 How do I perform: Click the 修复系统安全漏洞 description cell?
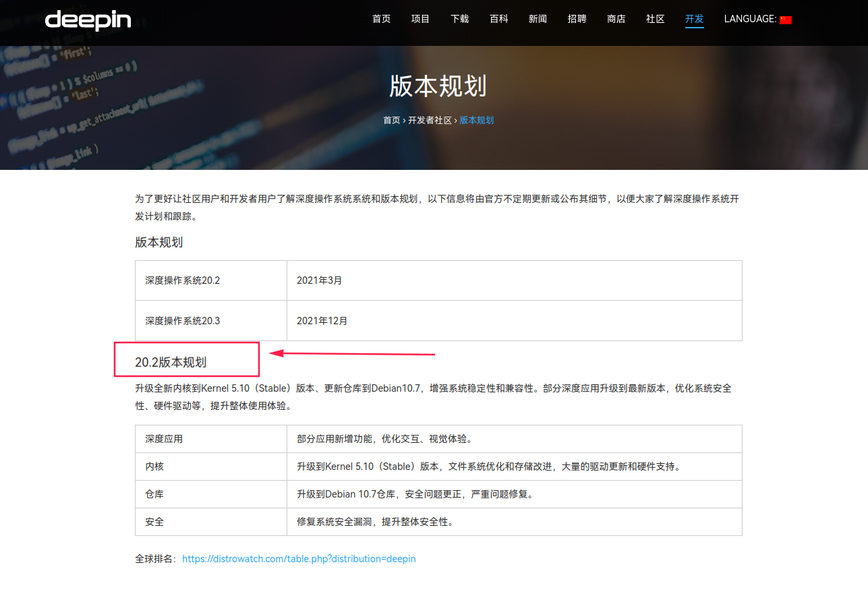tap(515, 522)
